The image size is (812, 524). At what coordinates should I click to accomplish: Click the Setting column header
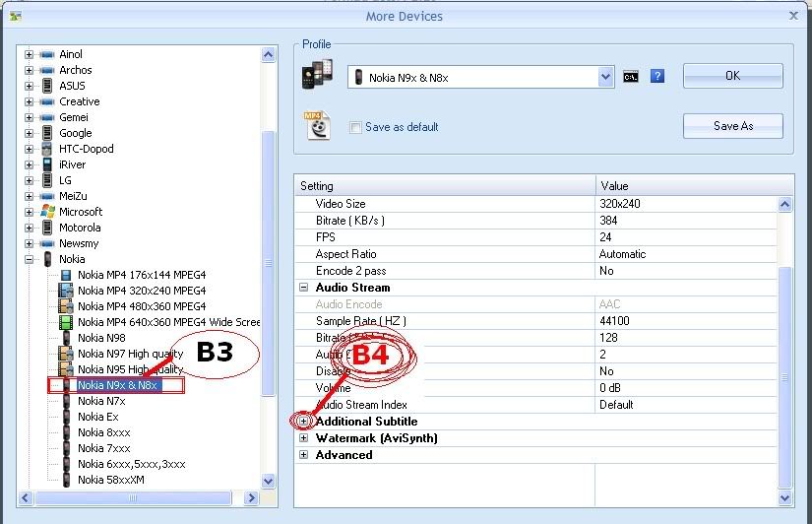(445, 185)
